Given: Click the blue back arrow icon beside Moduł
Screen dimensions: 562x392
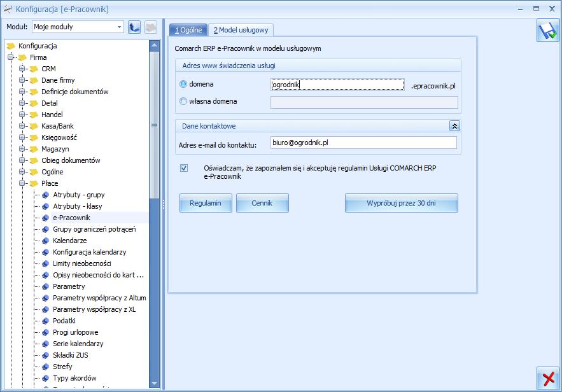Looking at the screenshot, I should click(134, 27).
